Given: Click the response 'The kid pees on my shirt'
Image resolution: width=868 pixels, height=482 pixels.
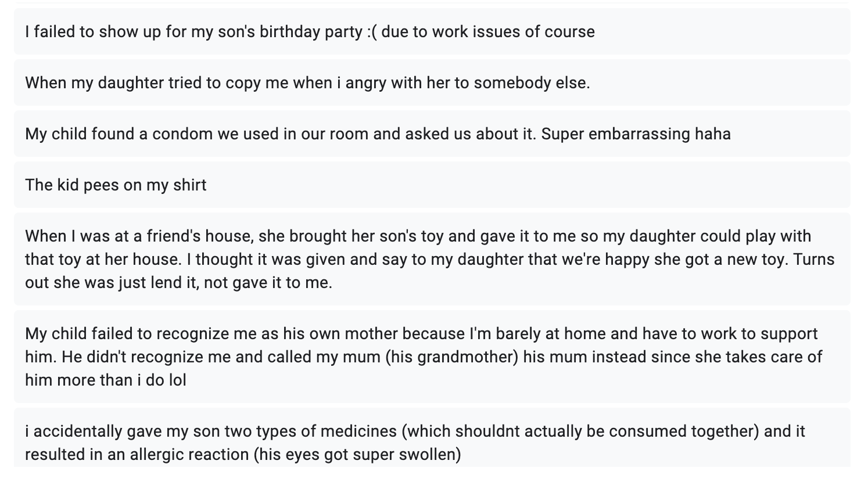Looking at the screenshot, I should 432,185.
